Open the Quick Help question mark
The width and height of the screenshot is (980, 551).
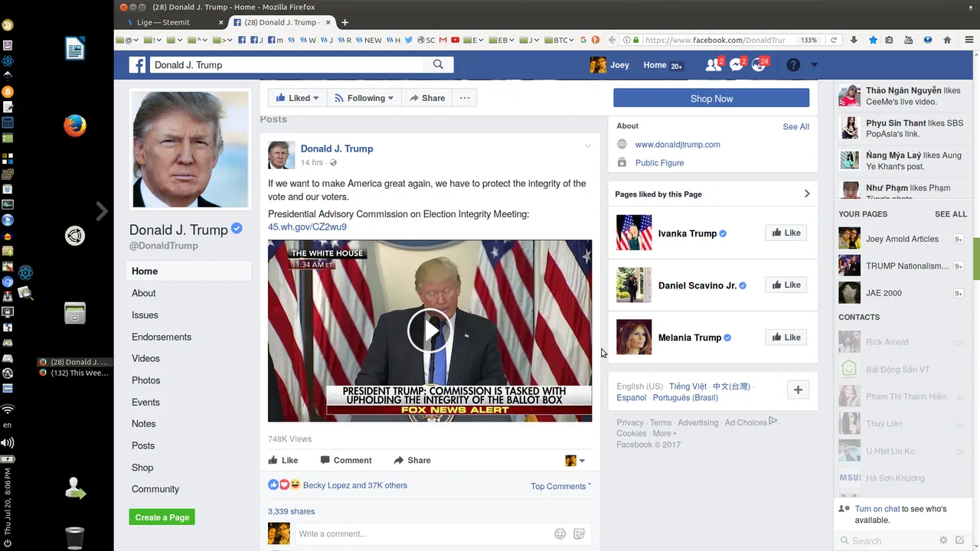(x=793, y=65)
